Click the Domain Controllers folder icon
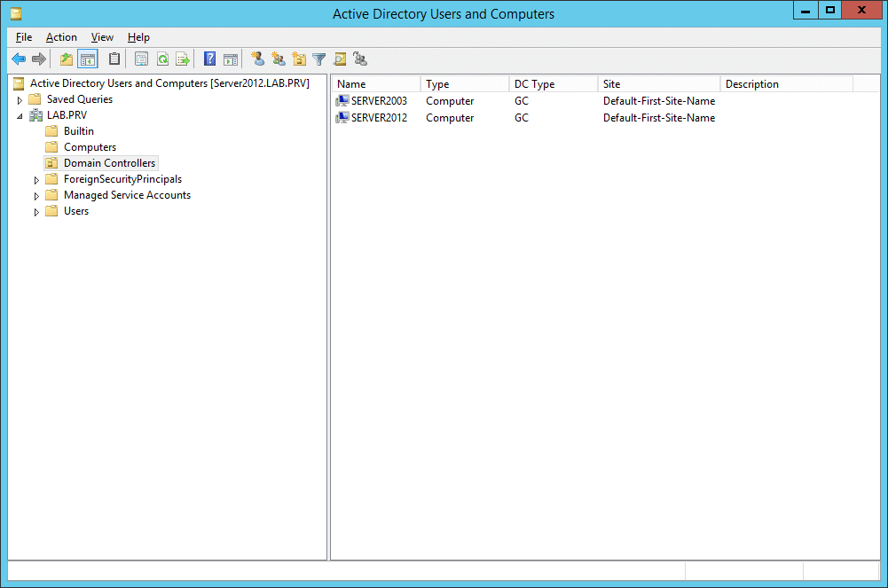Viewport: 888px width, 588px height. coord(51,163)
